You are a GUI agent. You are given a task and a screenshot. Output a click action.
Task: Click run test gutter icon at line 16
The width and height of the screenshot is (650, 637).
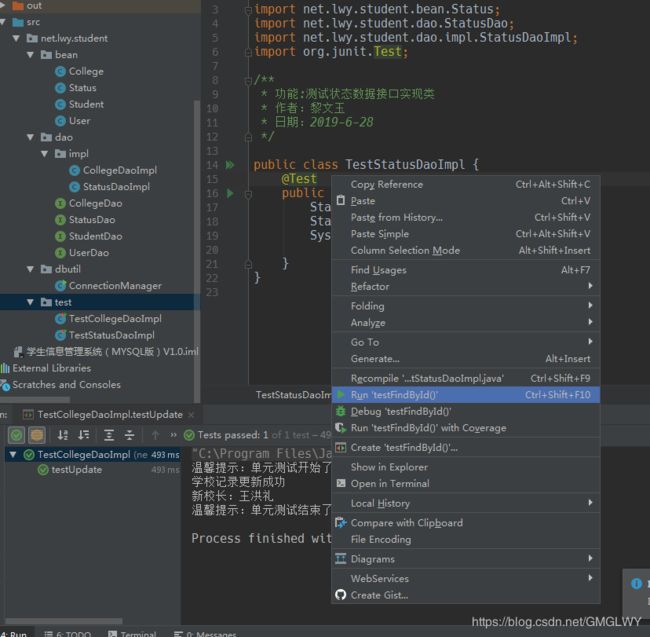[x=230, y=193]
